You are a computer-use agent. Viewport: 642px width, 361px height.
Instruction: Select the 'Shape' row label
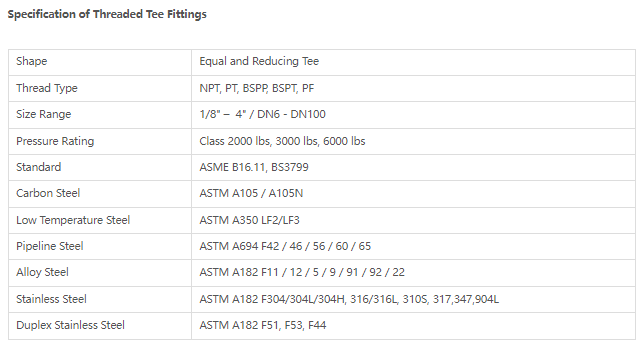coord(32,61)
